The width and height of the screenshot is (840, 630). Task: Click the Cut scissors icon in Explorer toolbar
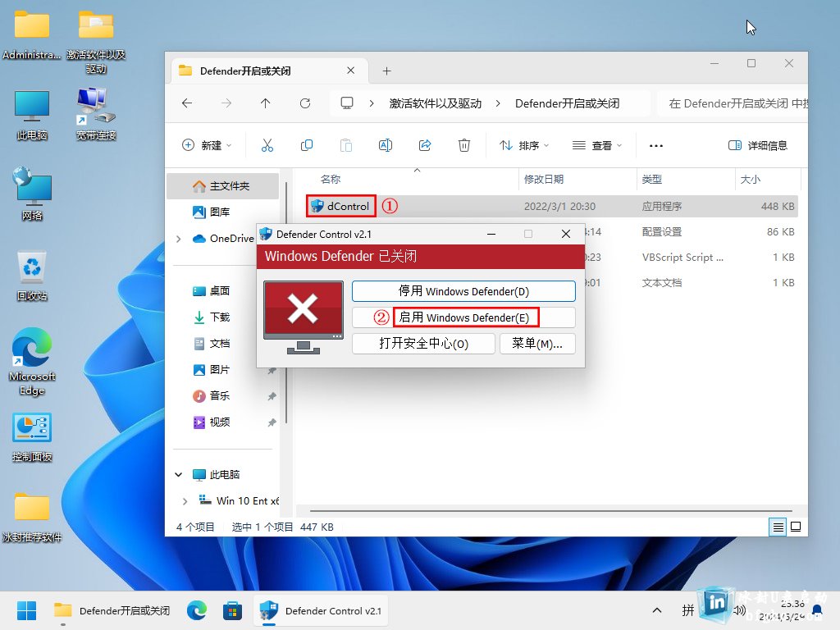click(267, 145)
